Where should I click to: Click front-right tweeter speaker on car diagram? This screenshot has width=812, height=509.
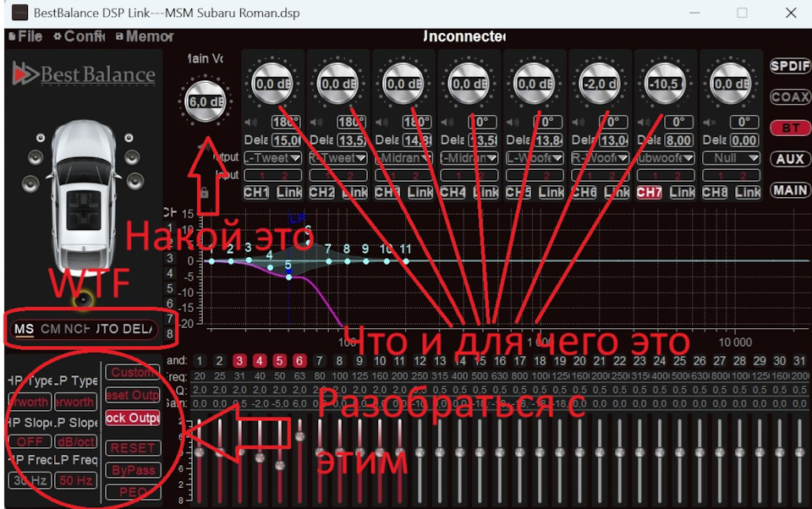[x=129, y=138]
